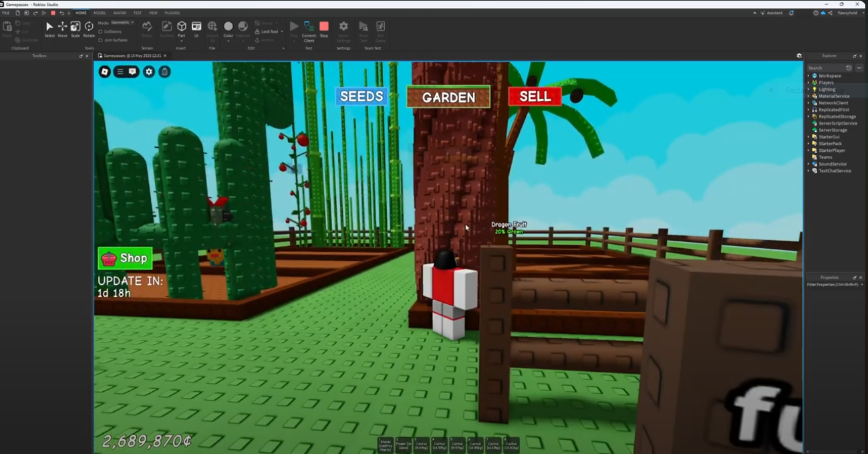This screenshot has height=454, width=868.
Task: Open the Roblox menu icon in game view
Action: click(105, 72)
